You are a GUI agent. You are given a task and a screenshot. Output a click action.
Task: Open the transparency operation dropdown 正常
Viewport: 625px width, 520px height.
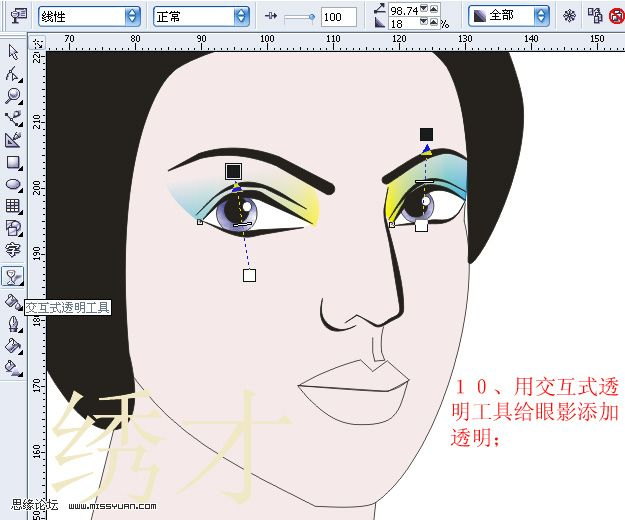point(201,16)
